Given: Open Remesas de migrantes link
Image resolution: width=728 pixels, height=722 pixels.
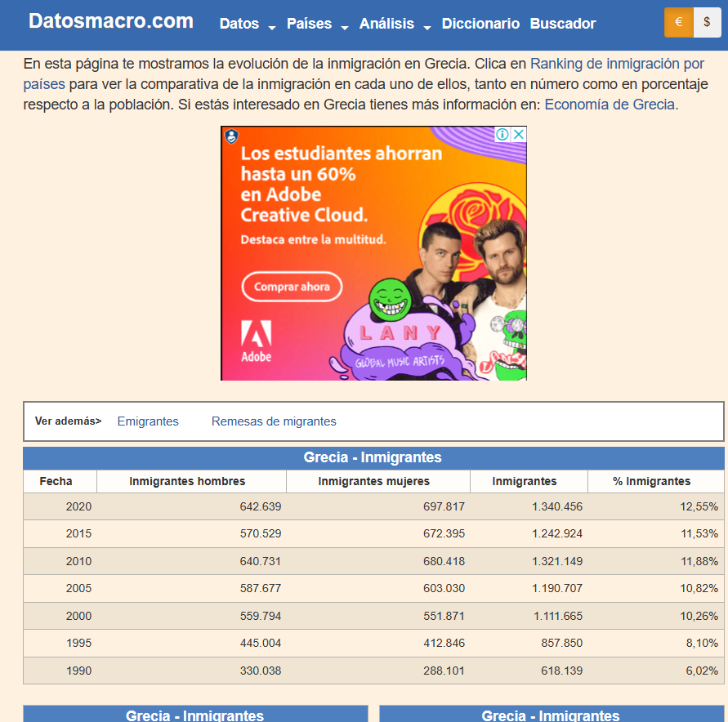Looking at the screenshot, I should pos(274,421).
